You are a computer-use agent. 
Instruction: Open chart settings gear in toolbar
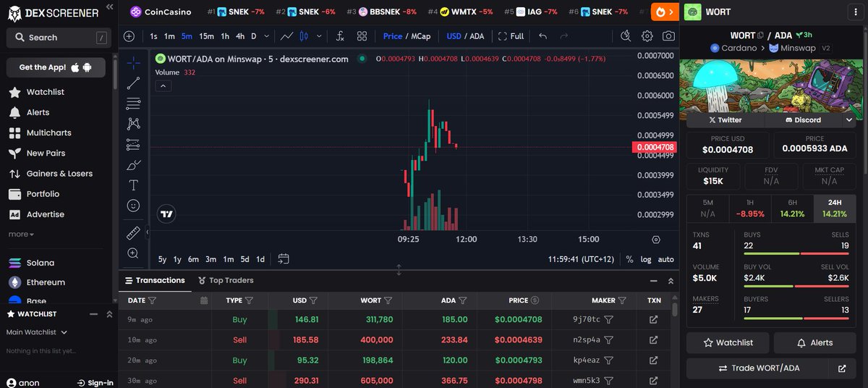[647, 36]
